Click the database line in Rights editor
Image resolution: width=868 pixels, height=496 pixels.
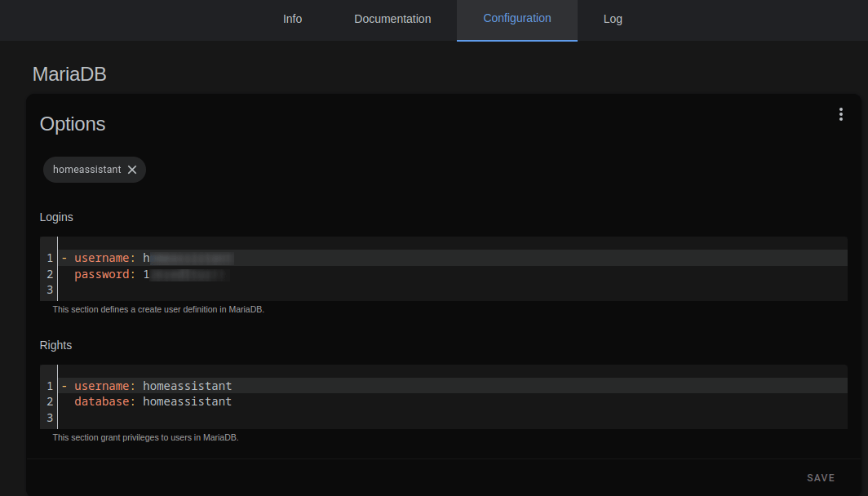tap(452, 401)
